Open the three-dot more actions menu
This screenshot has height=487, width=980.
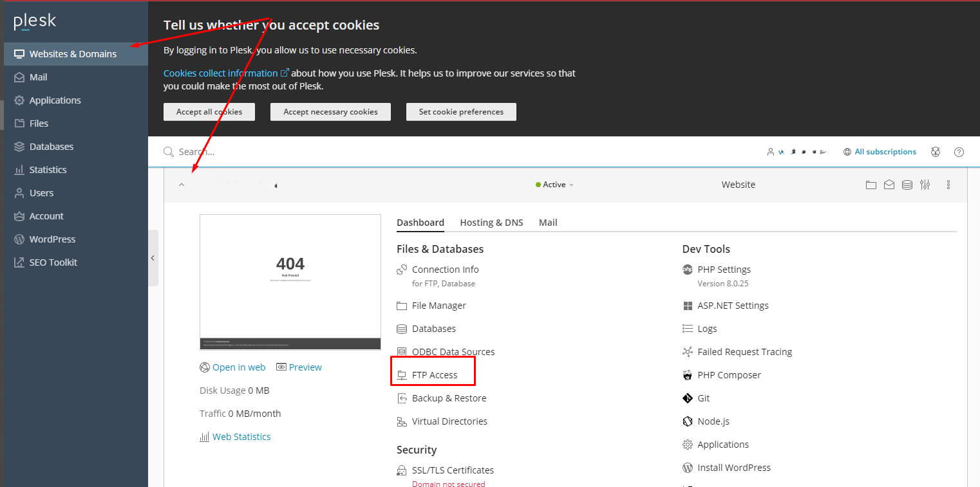[x=948, y=185]
